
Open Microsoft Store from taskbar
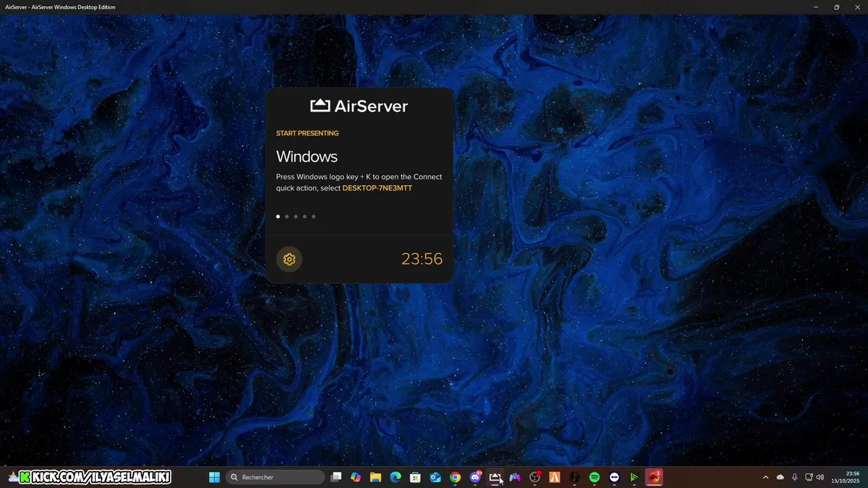pos(415,477)
